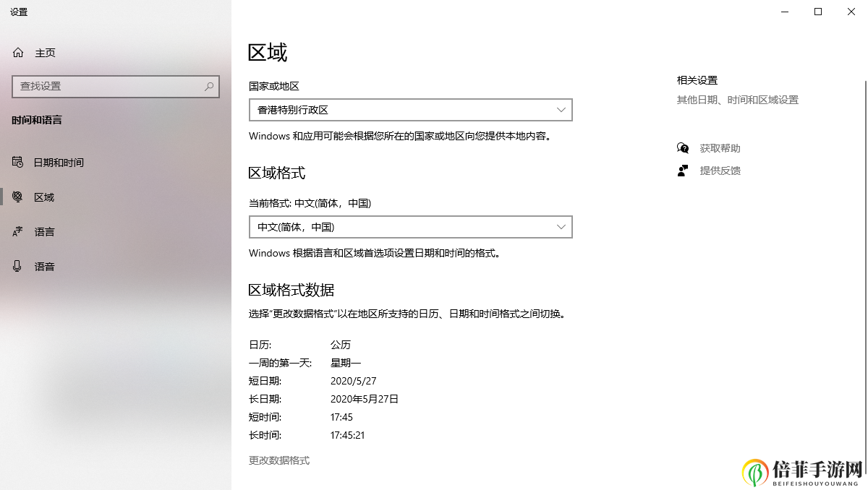Select 语音 in the left sidebar

pyautogui.click(x=46, y=266)
